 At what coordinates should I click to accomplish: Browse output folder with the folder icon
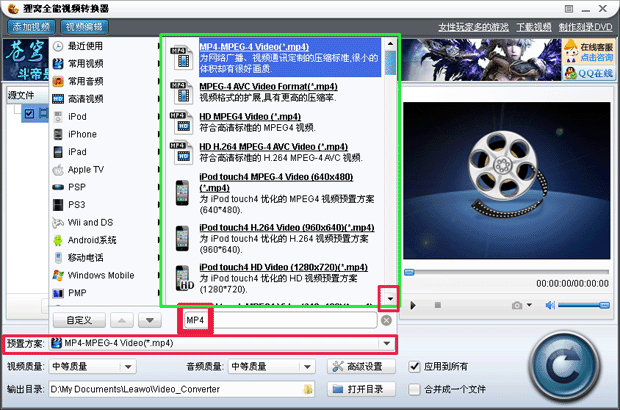[308, 389]
